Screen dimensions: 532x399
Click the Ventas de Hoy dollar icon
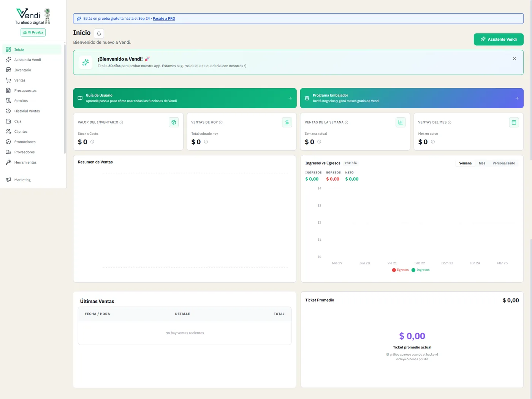click(x=287, y=122)
